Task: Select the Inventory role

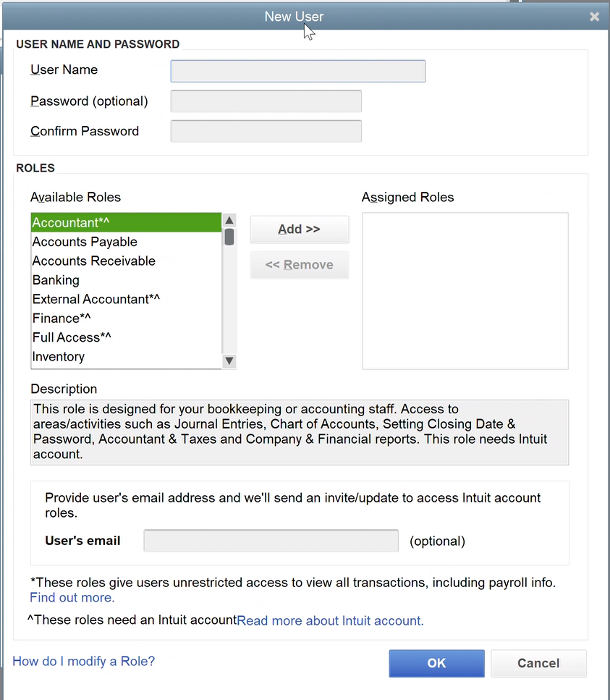Action: (58, 356)
